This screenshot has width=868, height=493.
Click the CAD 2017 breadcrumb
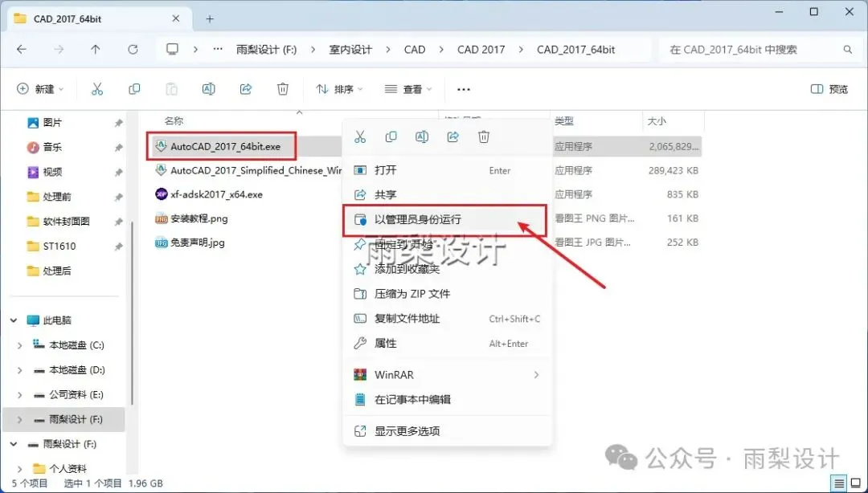(x=481, y=49)
